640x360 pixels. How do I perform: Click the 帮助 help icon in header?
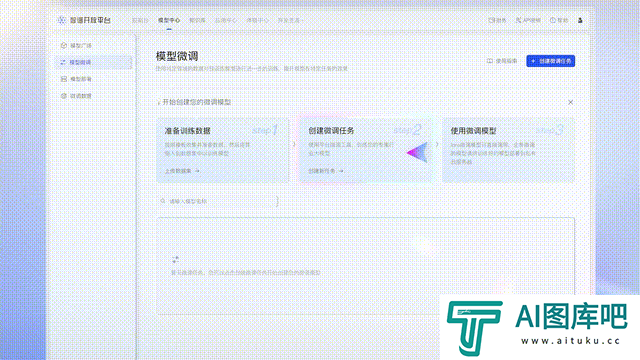click(553, 20)
